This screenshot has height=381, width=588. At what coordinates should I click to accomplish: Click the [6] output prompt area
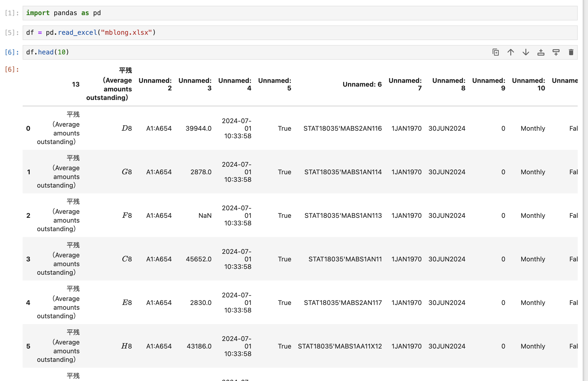click(12, 70)
